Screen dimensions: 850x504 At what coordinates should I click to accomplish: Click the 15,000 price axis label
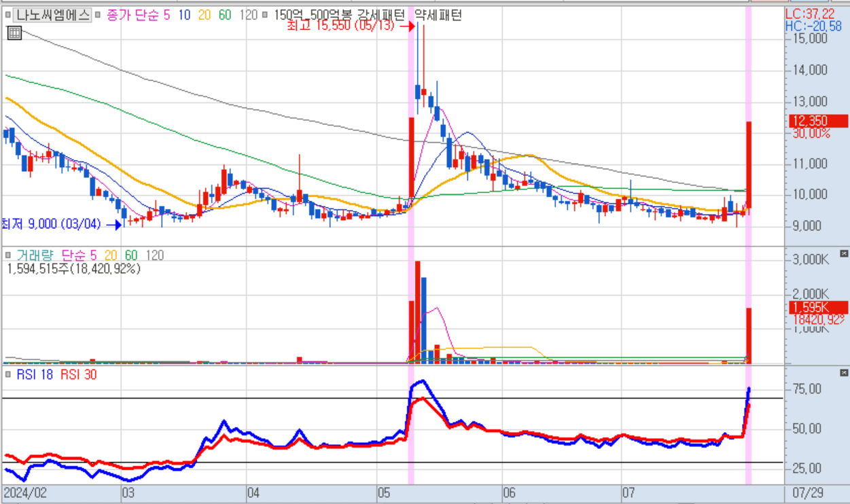(x=810, y=39)
